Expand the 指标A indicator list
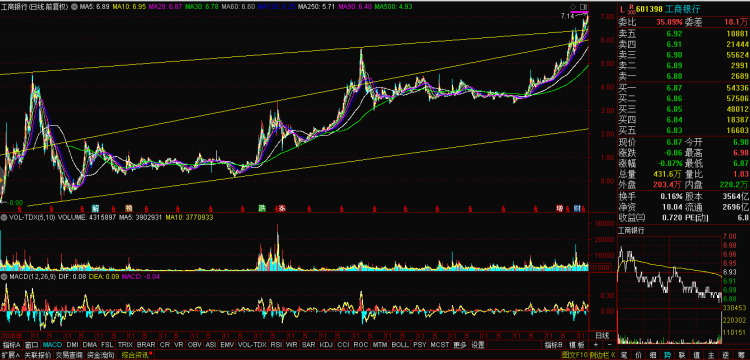 11,345
